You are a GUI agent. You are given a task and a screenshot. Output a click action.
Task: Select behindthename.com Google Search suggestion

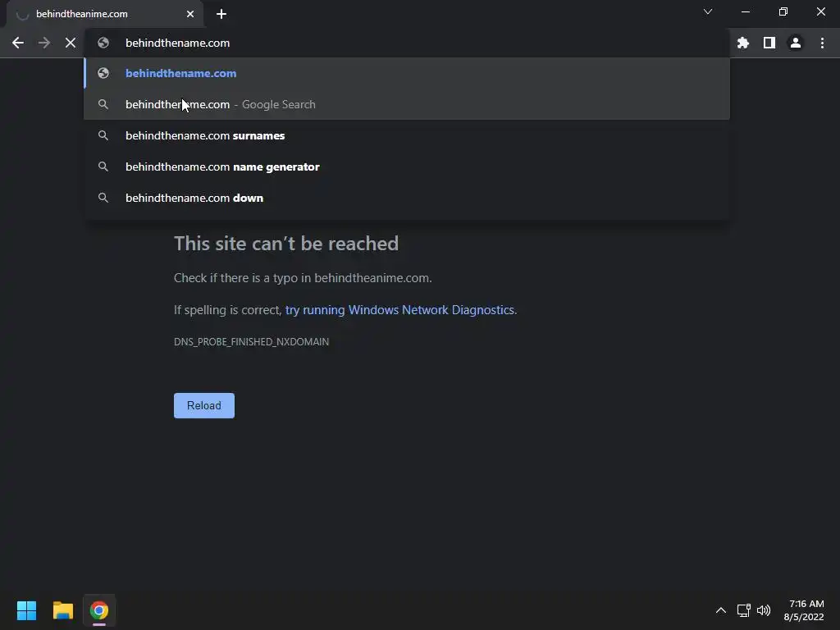[407, 104]
